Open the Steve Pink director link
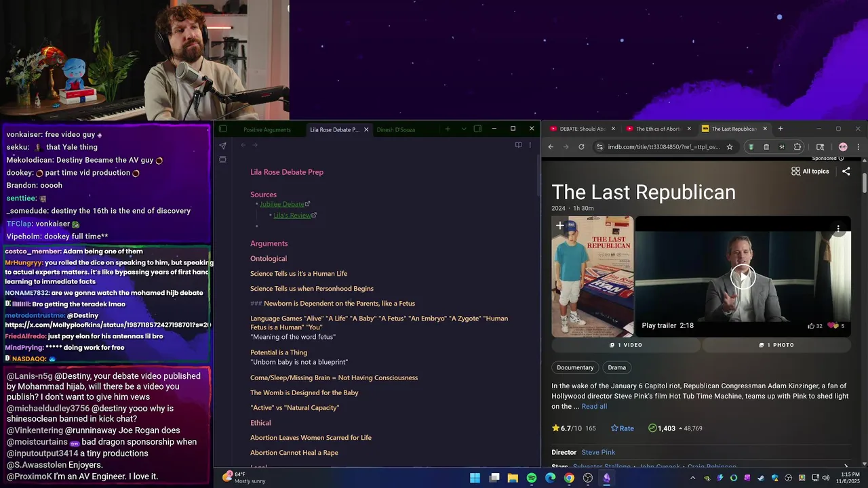This screenshot has width=868, height=488. tap(598, 452)
